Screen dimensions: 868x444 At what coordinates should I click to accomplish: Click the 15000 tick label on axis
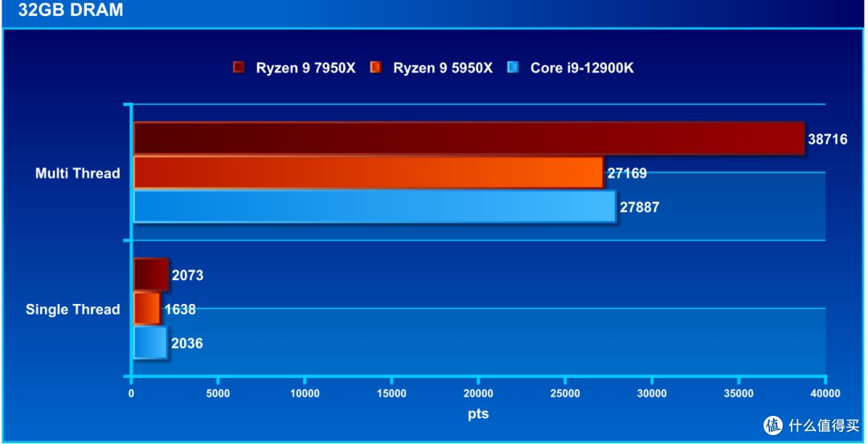391,393
